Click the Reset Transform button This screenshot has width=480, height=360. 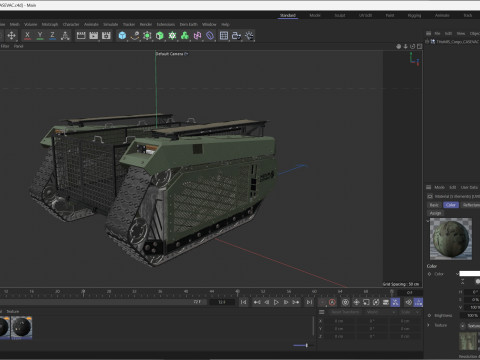pos(345,312)
